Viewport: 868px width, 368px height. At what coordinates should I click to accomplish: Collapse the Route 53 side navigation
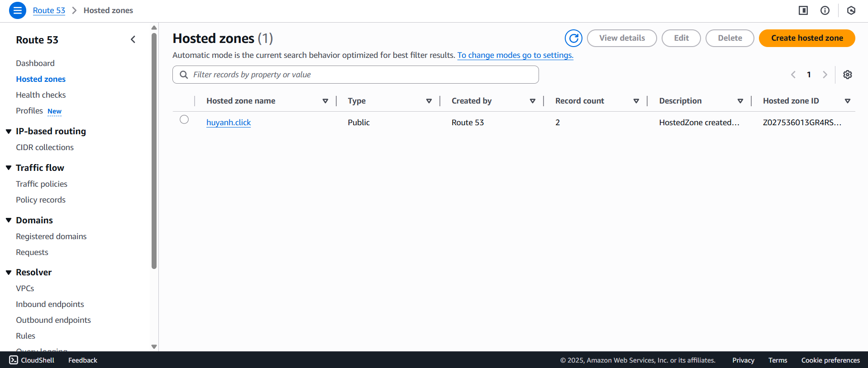coord(133,39)
